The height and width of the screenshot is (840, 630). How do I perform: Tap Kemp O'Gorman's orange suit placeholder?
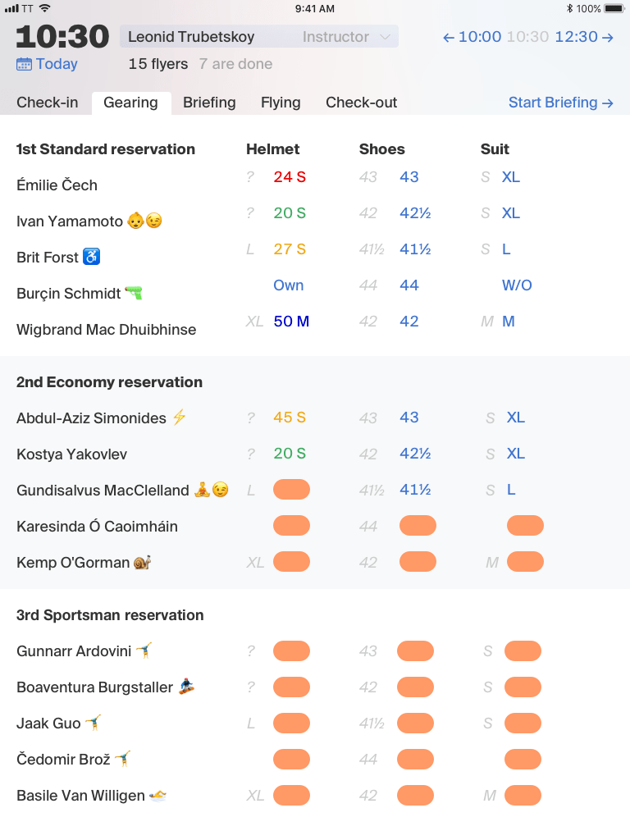pyautogui.click(x=525, y=562)
